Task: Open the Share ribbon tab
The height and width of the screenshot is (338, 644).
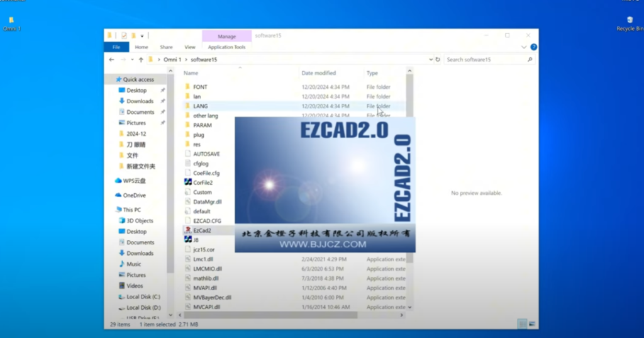Action: coord(166,47)
